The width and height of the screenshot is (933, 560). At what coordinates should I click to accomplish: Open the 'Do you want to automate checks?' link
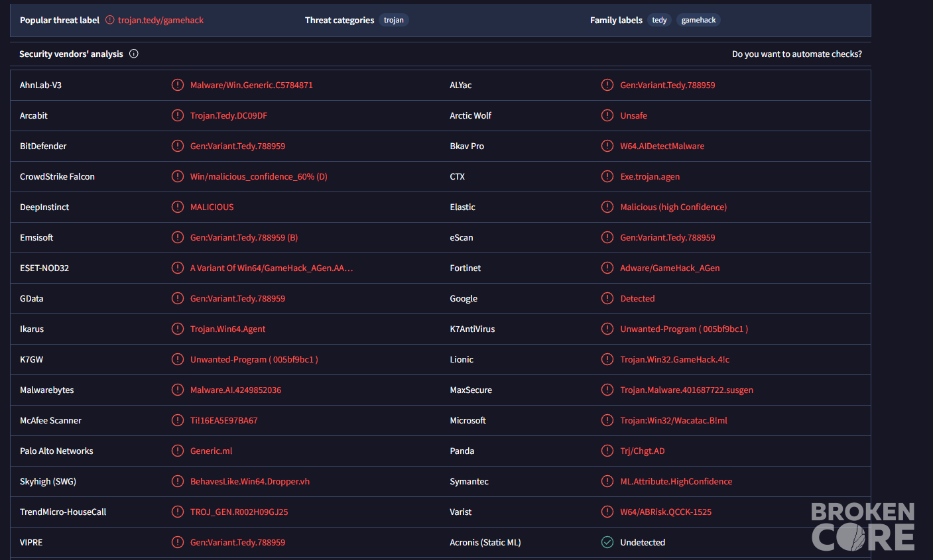tap(797, 54)
